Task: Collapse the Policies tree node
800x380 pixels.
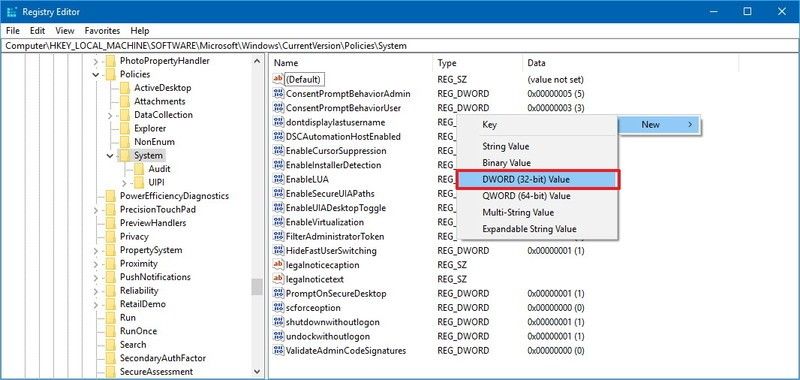Action: pos(96,74)
